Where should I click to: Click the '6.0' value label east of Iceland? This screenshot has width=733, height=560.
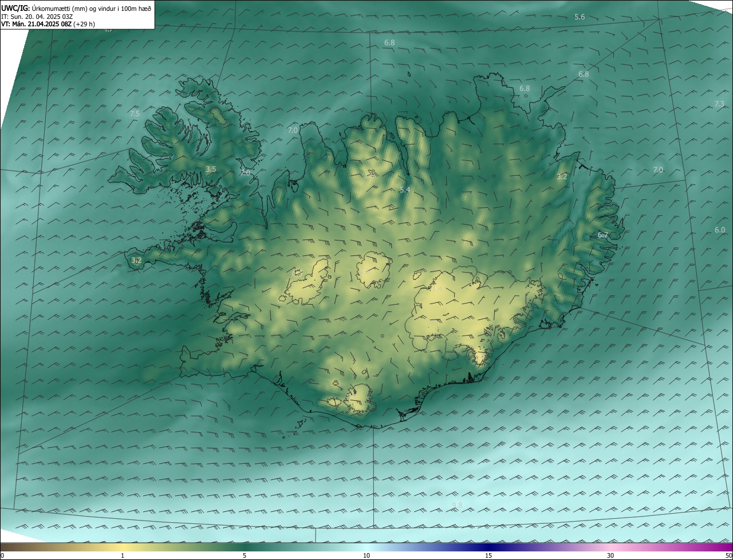pos(720,230)
